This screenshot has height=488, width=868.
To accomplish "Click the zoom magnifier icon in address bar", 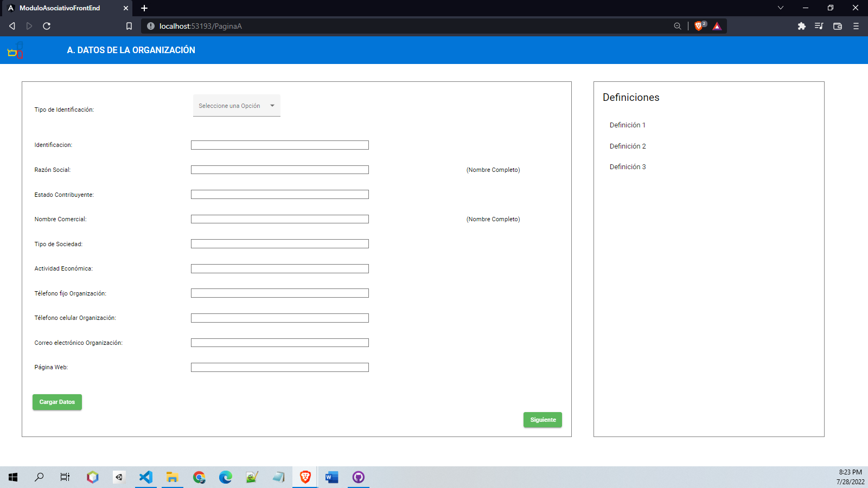I will (x=678, y=26).
